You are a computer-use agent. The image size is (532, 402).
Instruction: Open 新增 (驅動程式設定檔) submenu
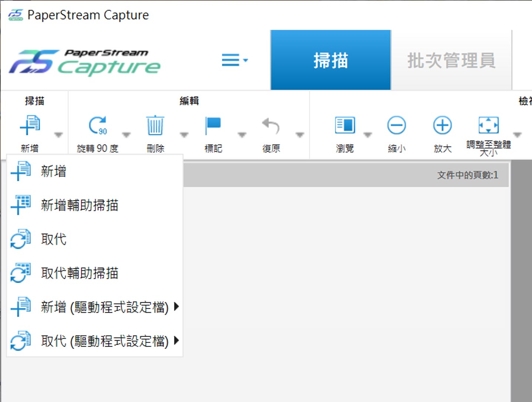coord(95,307)
